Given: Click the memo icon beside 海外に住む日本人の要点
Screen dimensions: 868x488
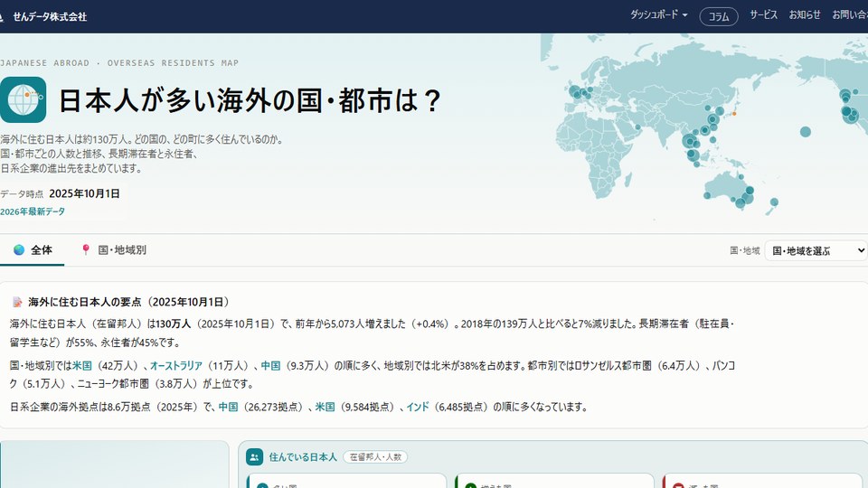Looking at the screenshot, I should pyautogui.click(x=18, y=302).
